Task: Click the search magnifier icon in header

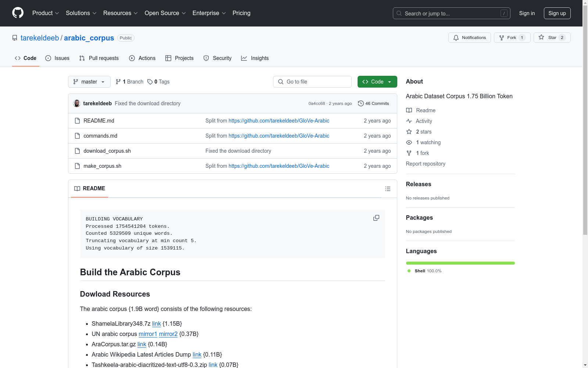Action: coord(399,13)
